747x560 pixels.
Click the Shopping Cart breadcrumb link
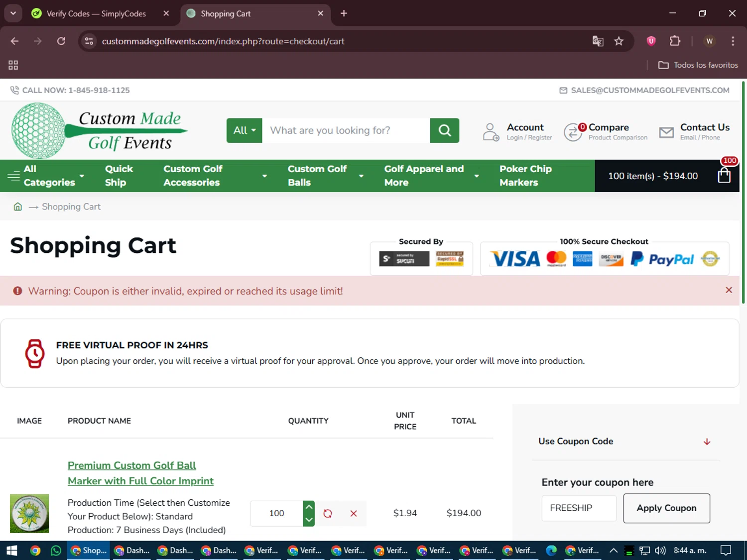tap(71, 207)
